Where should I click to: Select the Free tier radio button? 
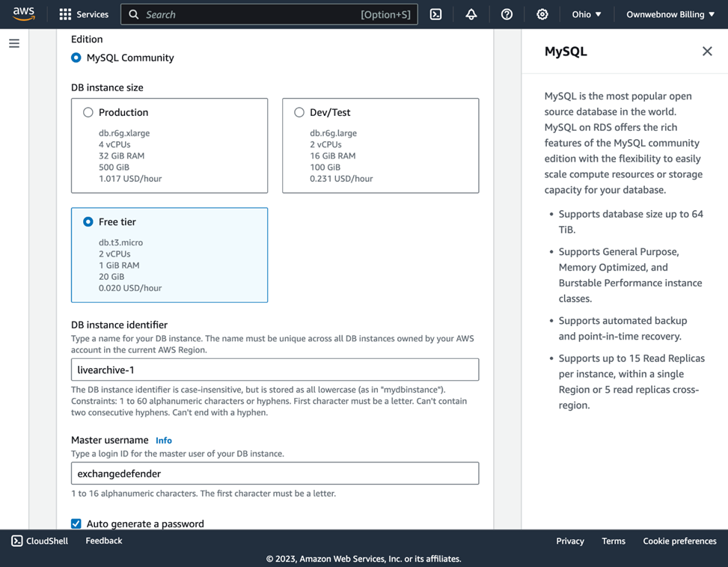coord(88,222)
